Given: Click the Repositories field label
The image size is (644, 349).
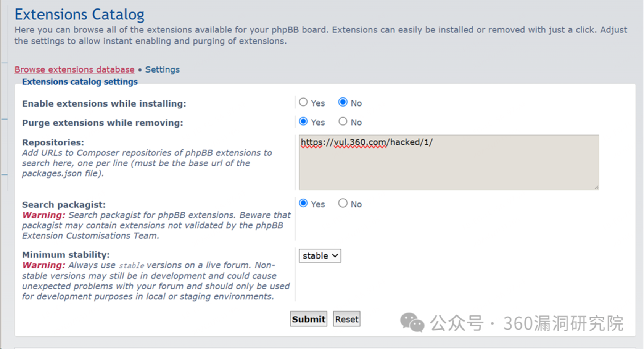Looking at the screenshot, I should tap(53, 142).
